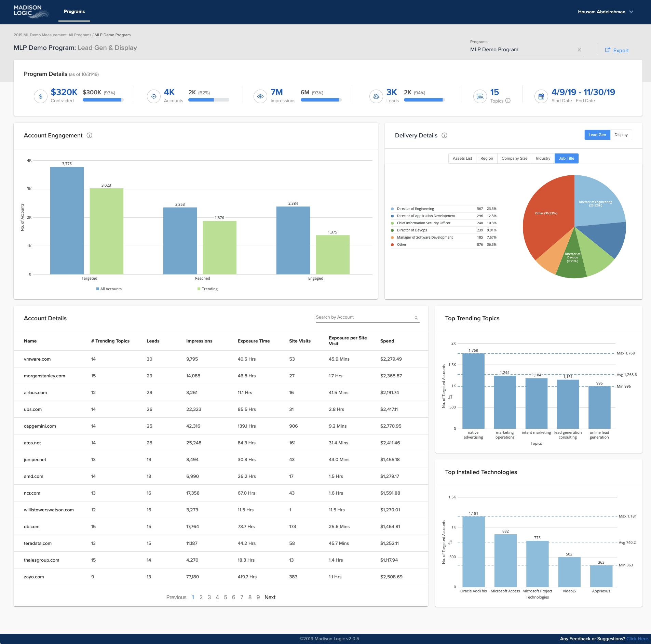Select the zayo.com account row
Viewport: 651px width, 644px height.
pos(221,577)
